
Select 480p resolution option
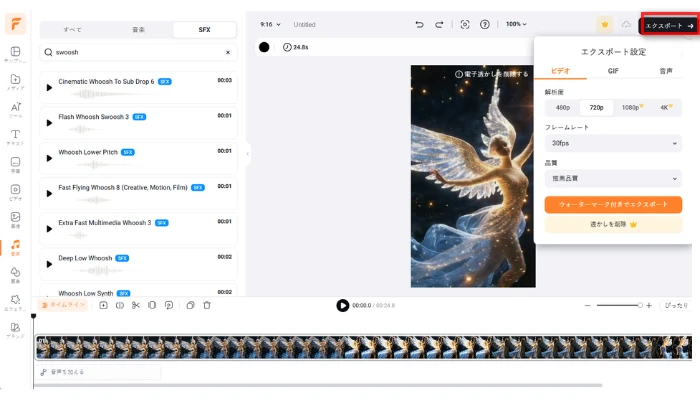click(x=563, y=107)
